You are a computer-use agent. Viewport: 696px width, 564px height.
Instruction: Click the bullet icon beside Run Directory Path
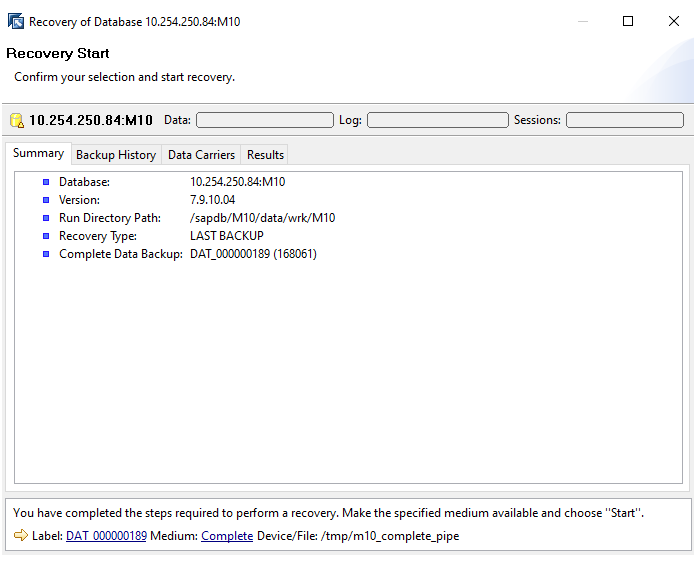pyautogui.click(x=46, y=218)
